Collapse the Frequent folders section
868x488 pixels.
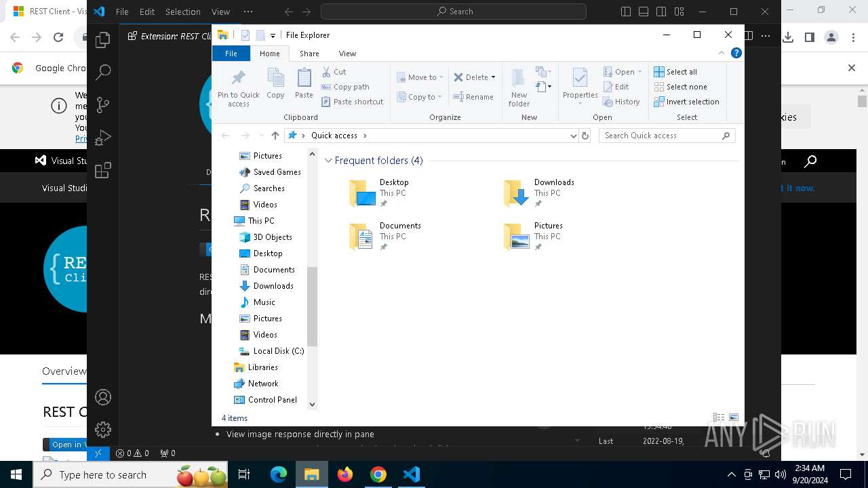coord(328,161)
